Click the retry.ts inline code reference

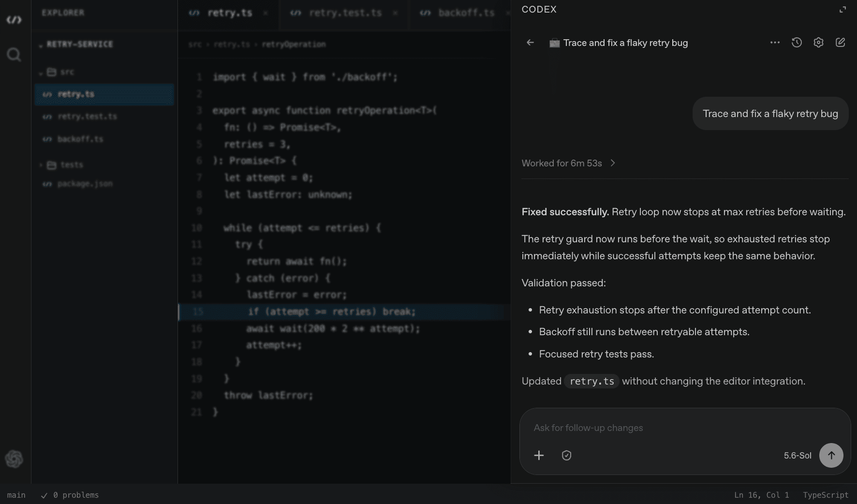591,381
